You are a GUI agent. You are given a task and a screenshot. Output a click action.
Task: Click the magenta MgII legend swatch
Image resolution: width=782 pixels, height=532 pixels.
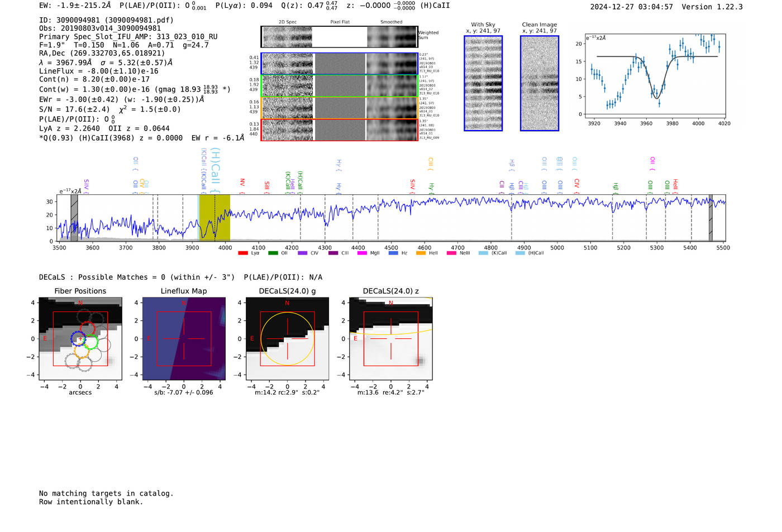click(363, 253)
